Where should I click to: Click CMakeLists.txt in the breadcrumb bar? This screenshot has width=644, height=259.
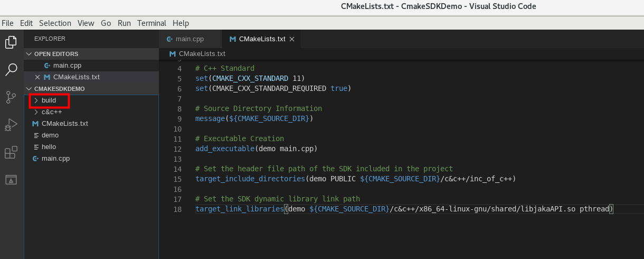tap(202, 54)
